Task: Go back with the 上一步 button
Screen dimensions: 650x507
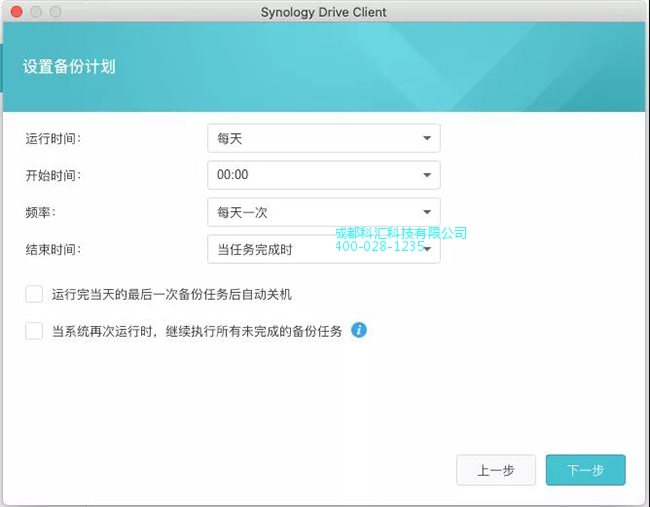Action: 496,470
